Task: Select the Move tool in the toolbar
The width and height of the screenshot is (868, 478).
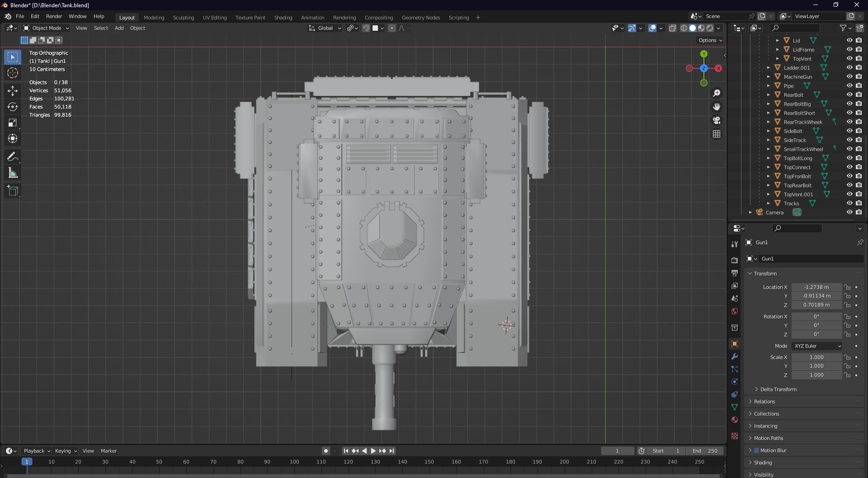Action: coord(13,90)
